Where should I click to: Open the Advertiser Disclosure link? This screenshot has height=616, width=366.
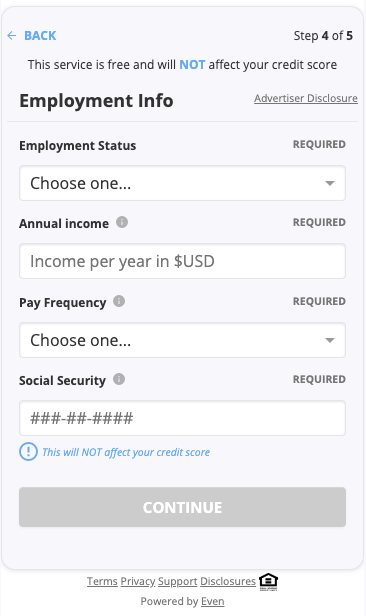click(x=306, y=98)
